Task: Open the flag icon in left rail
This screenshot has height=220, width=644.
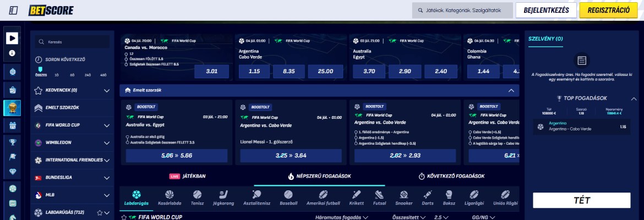Action: click(x=12, y=157)
